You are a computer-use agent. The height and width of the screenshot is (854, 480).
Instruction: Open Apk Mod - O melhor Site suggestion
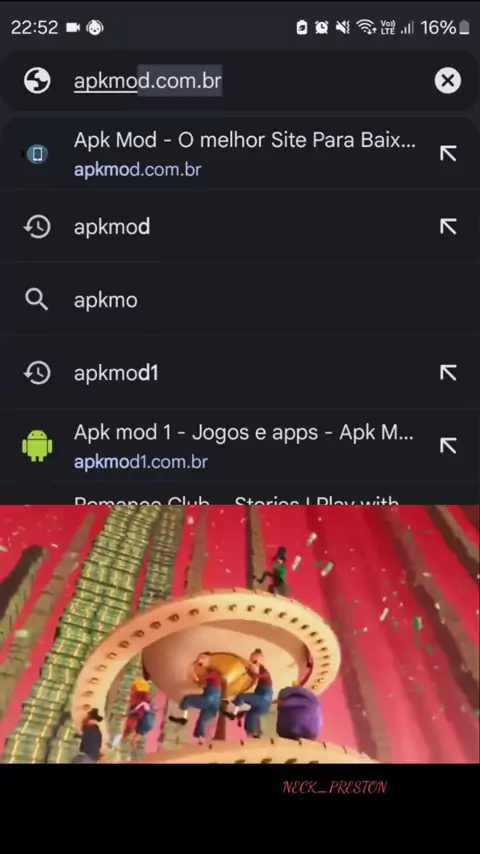click(x=240, y=154)
